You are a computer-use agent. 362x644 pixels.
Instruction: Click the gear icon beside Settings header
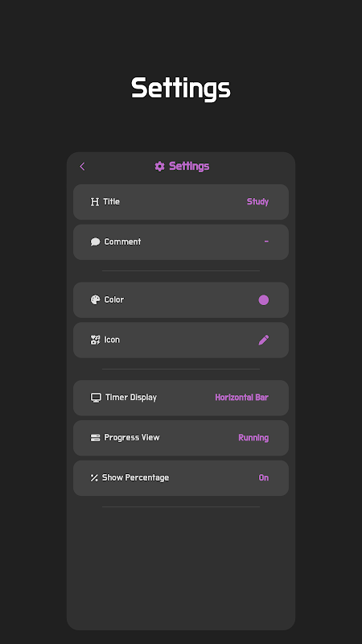(159, 167)
